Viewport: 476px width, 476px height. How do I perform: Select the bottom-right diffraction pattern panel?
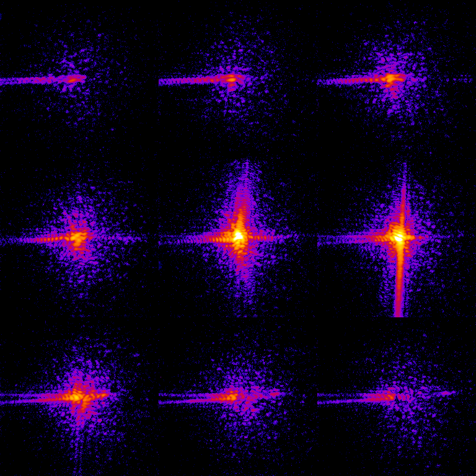click(x=397, y=397)
